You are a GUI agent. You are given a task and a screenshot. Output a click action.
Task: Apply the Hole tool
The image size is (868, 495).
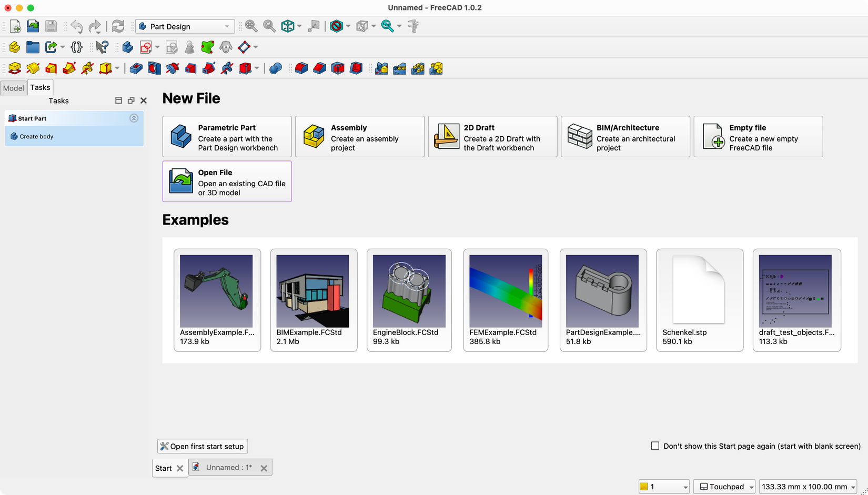click(154, 68)
